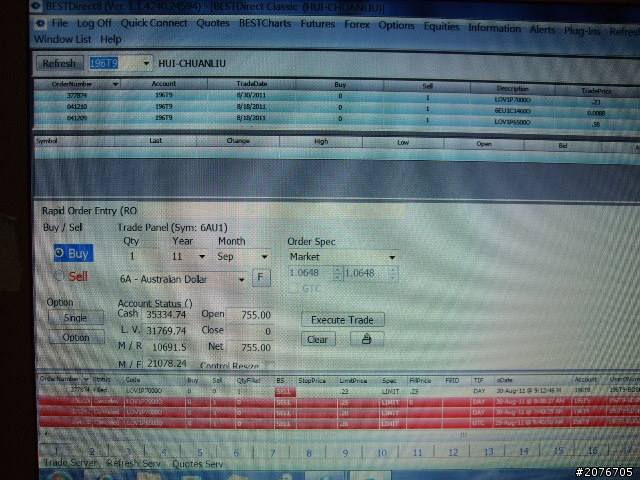This screenshot has width=640, height=480.
Task: Open the Futures menu
Action: tap(318, 24)
